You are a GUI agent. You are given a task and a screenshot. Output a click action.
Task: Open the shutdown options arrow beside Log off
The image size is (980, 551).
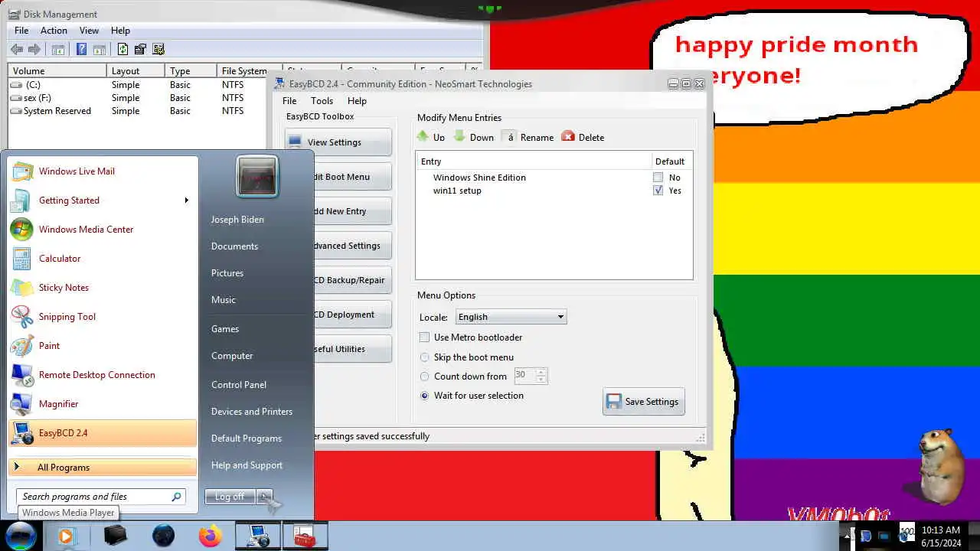click(x=263, y=497)
